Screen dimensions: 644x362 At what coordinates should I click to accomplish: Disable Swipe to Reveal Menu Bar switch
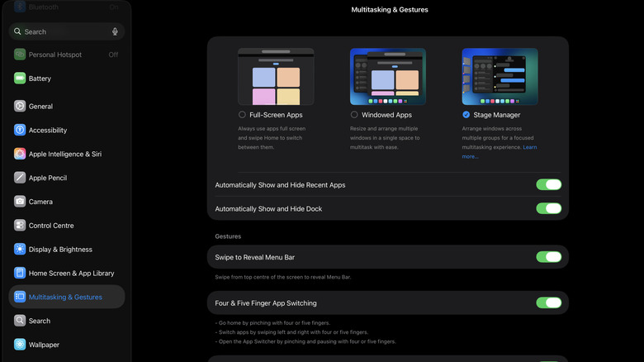(x=549, y=257)
